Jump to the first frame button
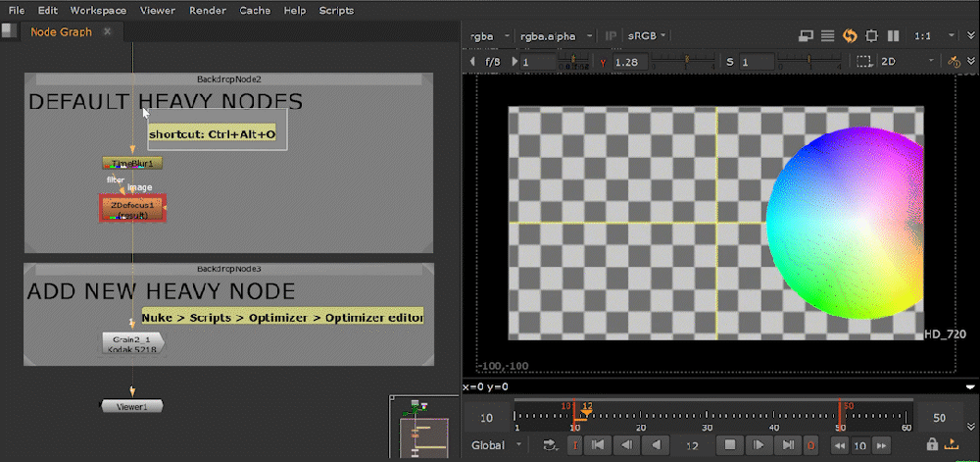Viewport: 980px width, 462px height. click(600, 445)
